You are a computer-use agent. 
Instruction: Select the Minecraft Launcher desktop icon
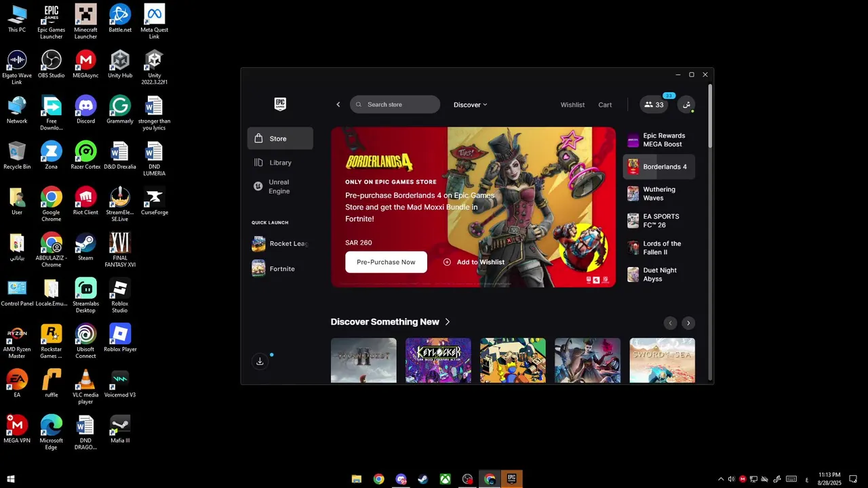(85, 22)
